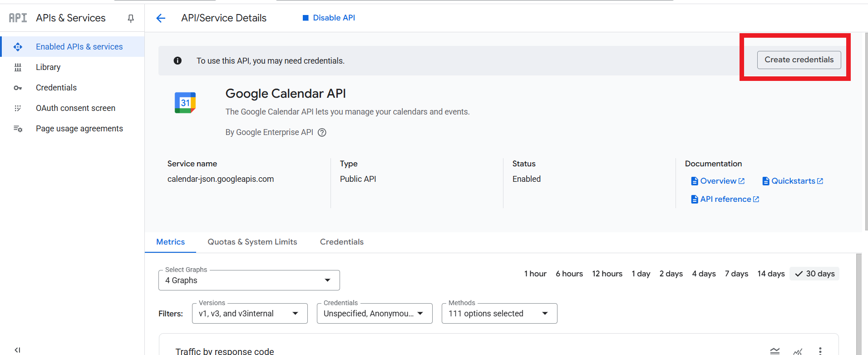This screenshot has width=868, height=355.
Task: Open Page usage agreements
Action: pyautogui.click(x=73, y=129)
